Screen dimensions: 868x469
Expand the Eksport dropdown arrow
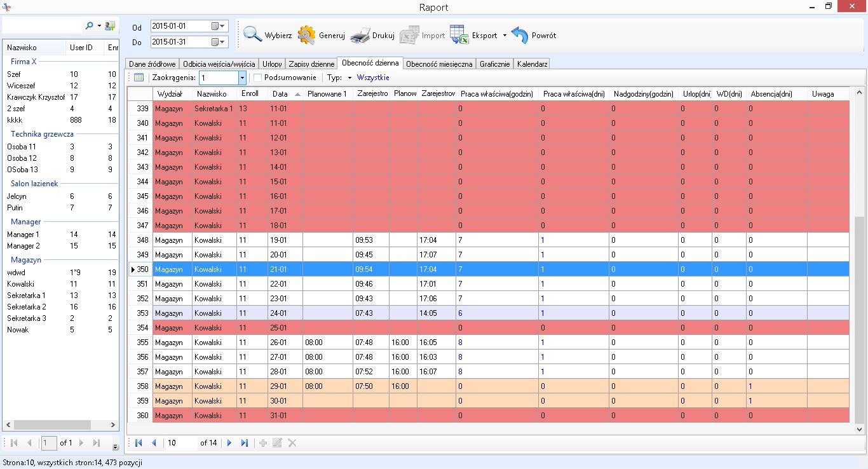click(505, 36)
